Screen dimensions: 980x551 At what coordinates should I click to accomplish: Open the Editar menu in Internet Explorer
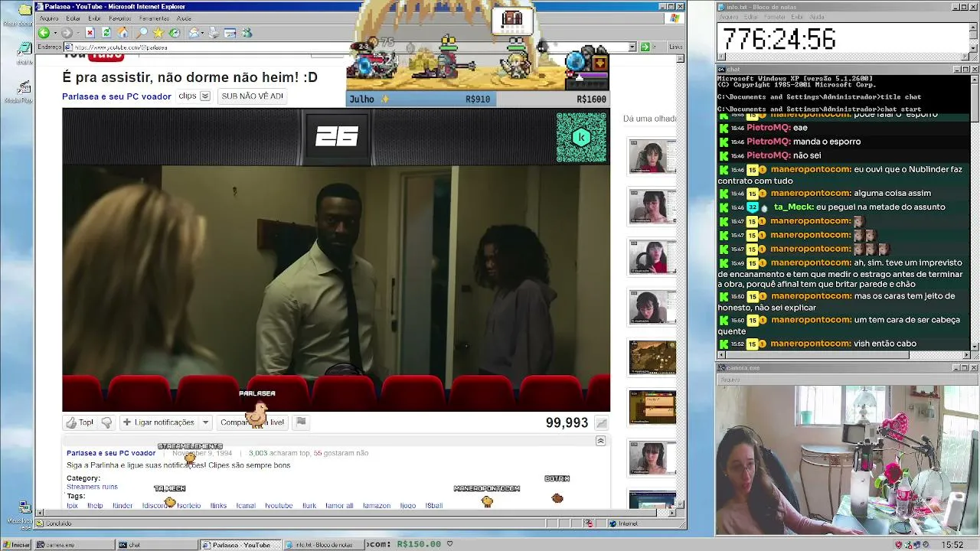[x=73, y=18]
